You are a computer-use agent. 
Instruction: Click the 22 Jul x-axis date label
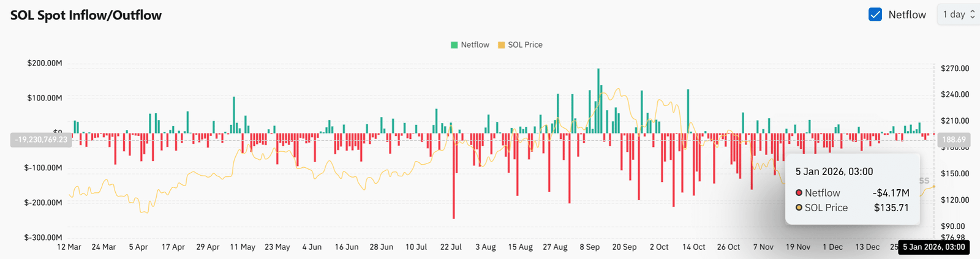[x=451, y=247]
